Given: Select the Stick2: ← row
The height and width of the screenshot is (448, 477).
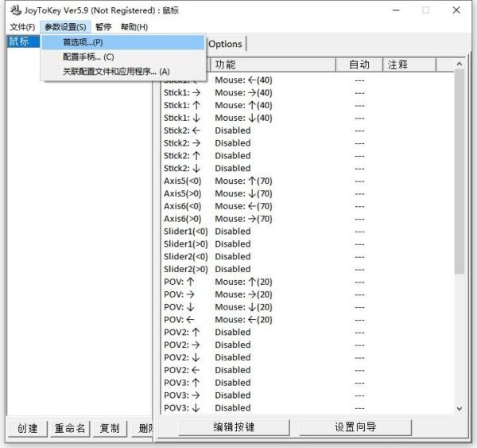Looking at the screenshot, I should point(307,131).
